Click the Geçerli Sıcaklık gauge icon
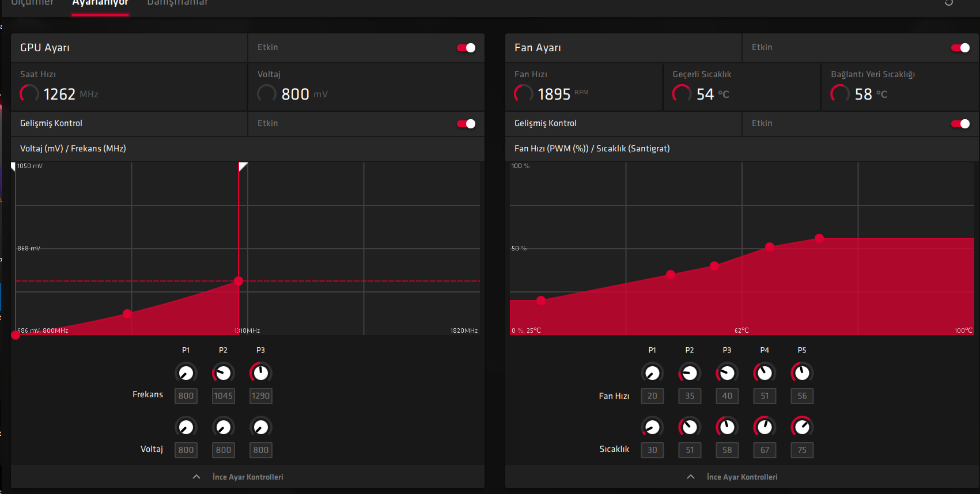Screen dimensions: 980x494 pyautogui.click(x=682, y=93)
